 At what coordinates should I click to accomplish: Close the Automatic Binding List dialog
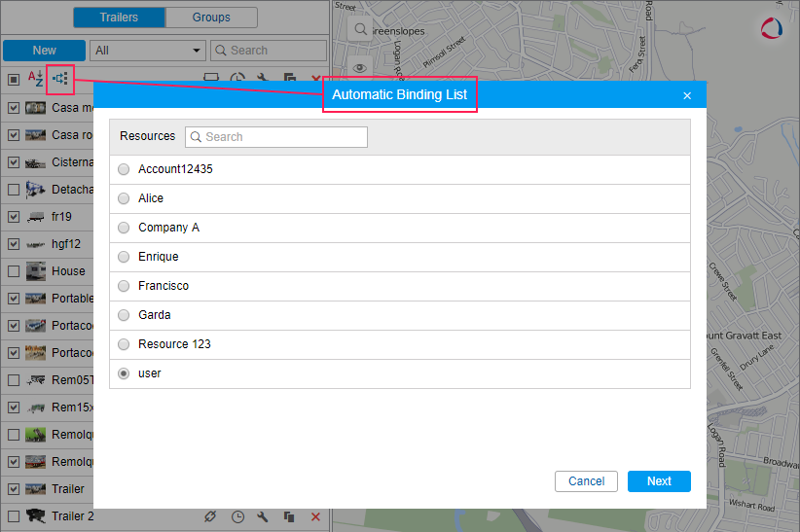(x=687, y=95)
